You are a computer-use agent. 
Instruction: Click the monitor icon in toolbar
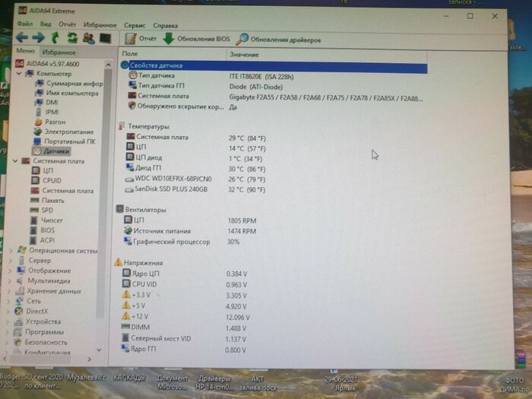[105, 38]
